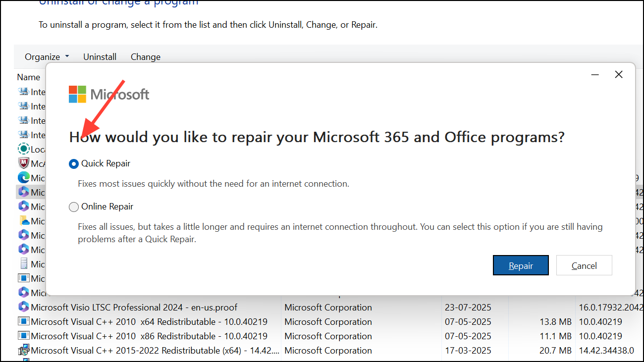644x362 pixels.
Task: Click the Visio LTSC Professional 2024 row icon
Action: [23, 307]
